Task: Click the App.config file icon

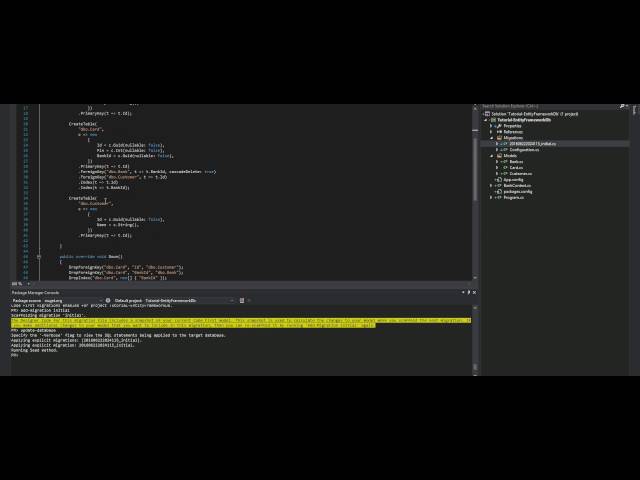Action: coord(498,180)
